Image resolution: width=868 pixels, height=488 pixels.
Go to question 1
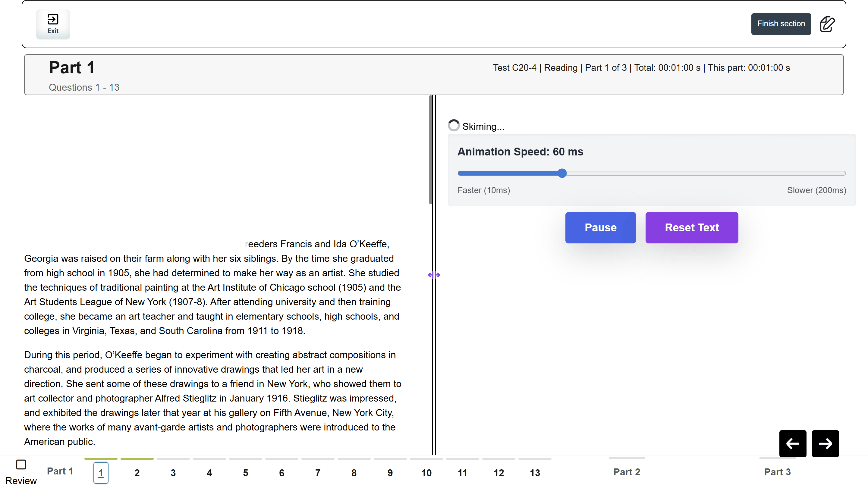coord(101,473)
